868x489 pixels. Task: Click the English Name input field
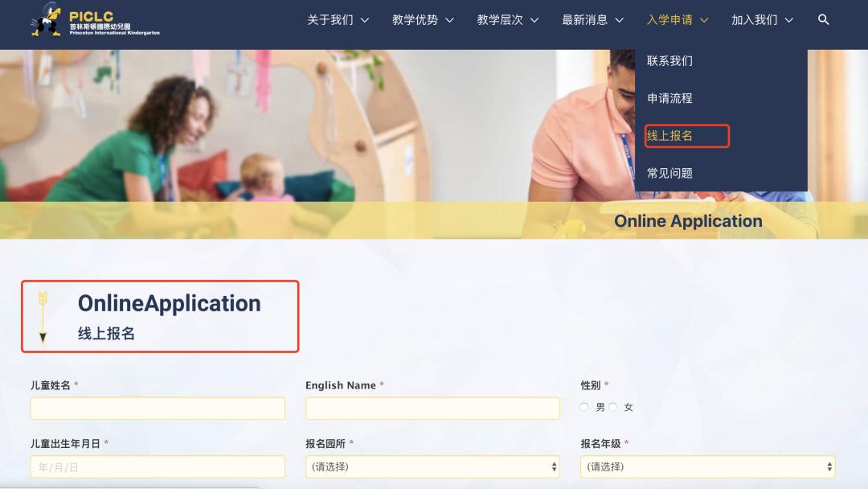click(432, 409)
